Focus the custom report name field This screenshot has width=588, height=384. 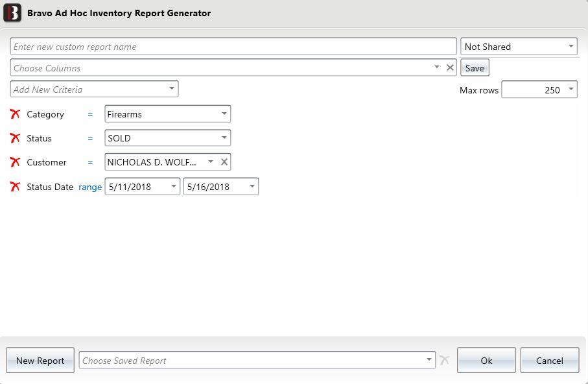(x=233, y=47)
